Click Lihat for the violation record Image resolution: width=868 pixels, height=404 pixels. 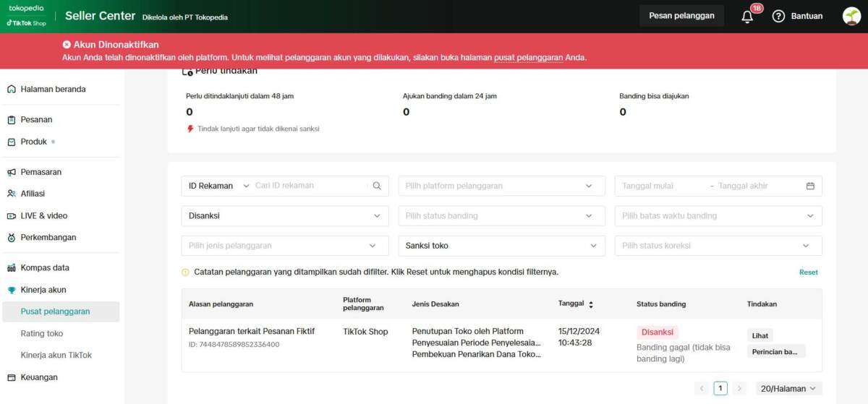click(760, 335)
